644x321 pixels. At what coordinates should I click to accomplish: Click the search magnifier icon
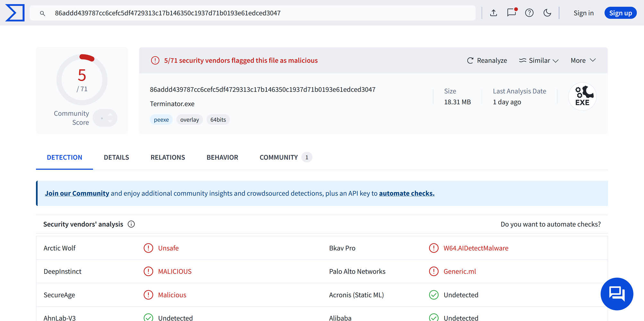43,13
